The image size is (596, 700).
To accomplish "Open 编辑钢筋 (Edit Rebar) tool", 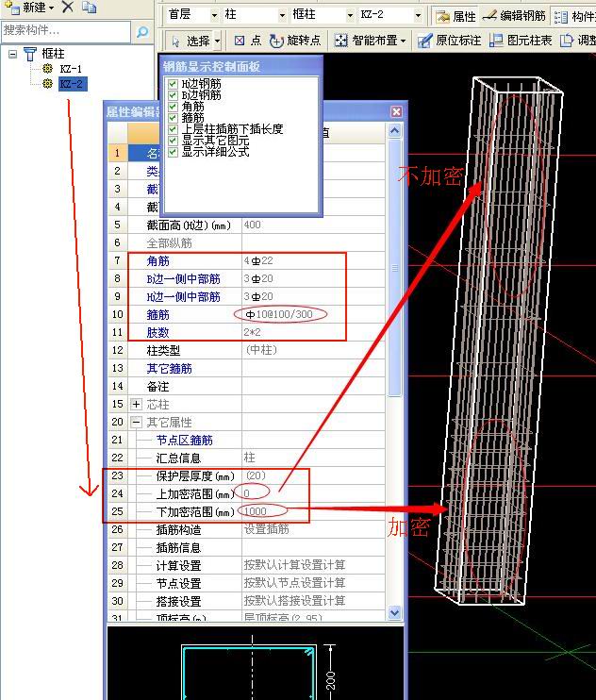I will point(514,16).
